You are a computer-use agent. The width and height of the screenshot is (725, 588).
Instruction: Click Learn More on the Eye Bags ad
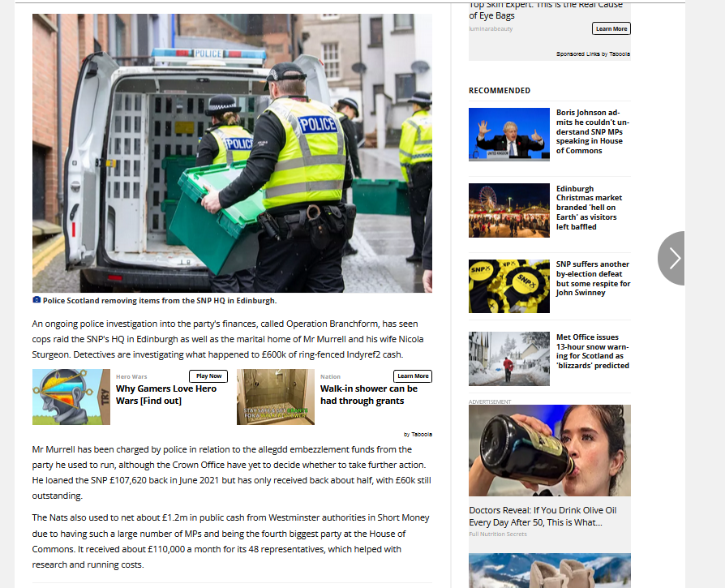tap(611, 28)
